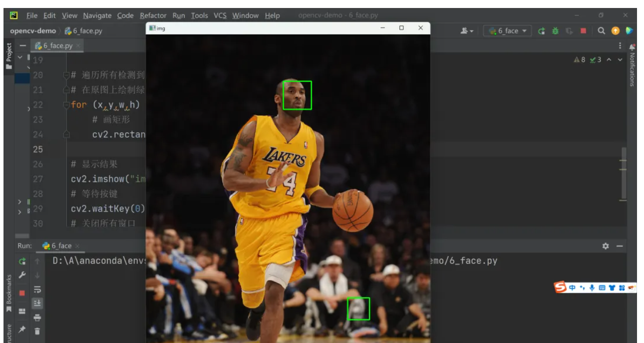Click the print icon in Run console
The height and width of the screenshot is (343, 644).
pos(37,317)
